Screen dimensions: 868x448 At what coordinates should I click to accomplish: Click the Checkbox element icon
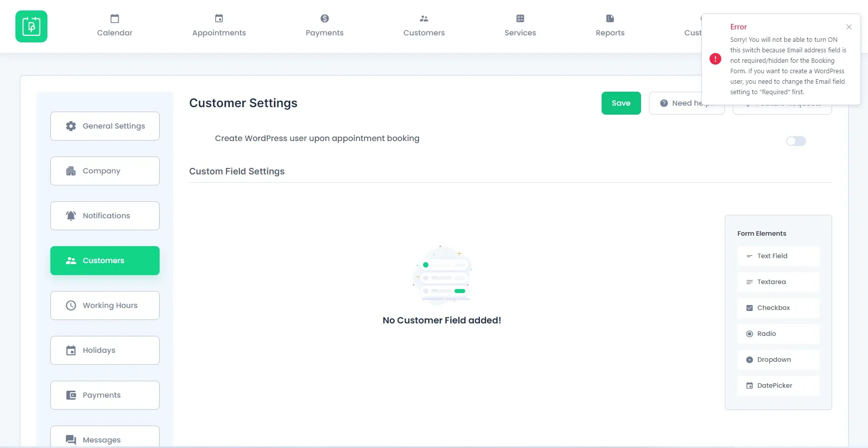[x=749, y=308]
